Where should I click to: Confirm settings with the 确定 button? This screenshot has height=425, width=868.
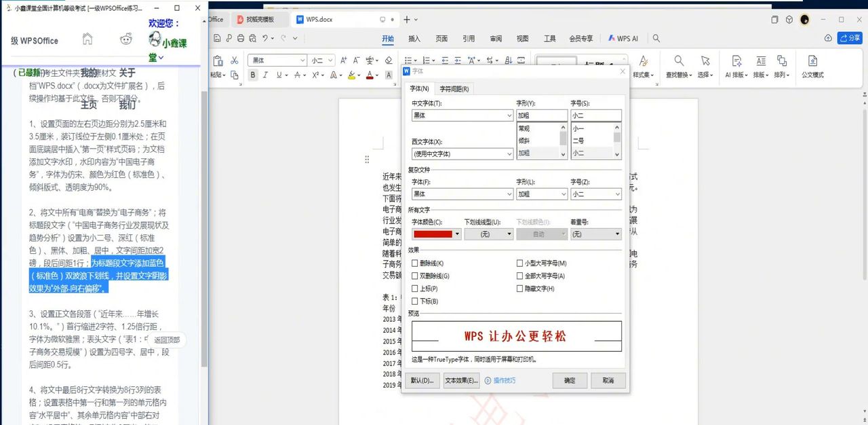tap(570, 380)
